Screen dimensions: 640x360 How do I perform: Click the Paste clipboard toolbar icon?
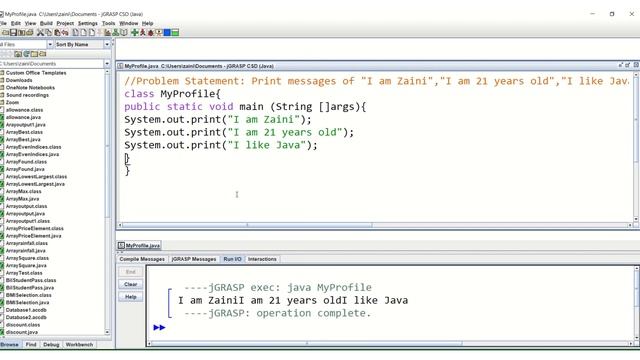[57, 33]
